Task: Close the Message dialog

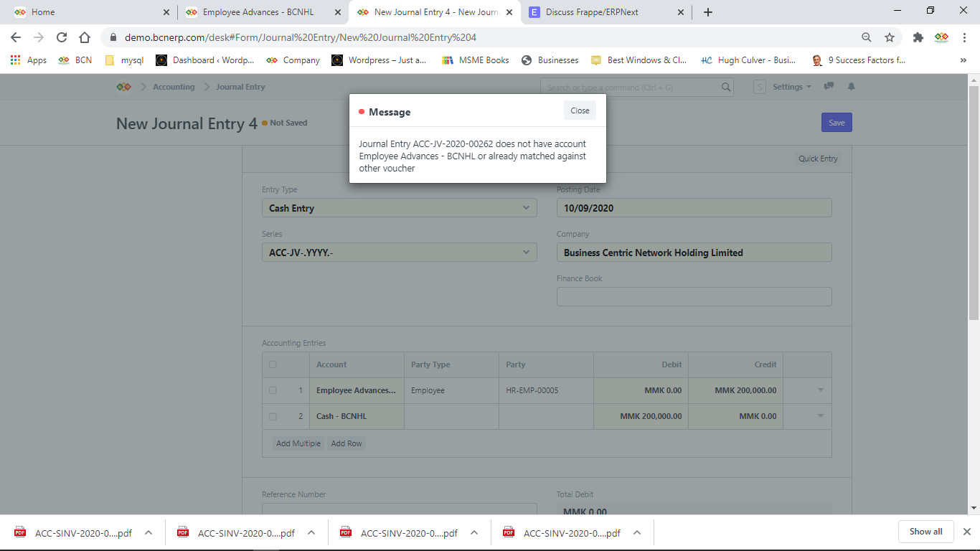Action: coord(580,110)
